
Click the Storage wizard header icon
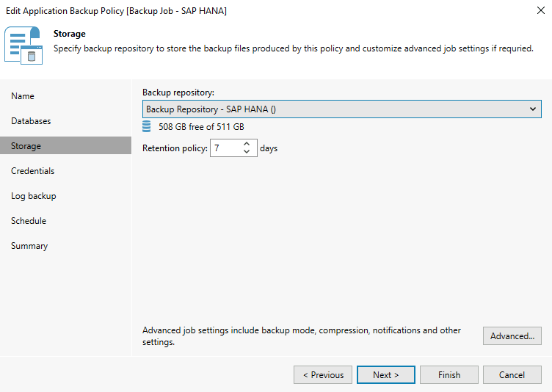pyautogui.click(x=23, y=45)
